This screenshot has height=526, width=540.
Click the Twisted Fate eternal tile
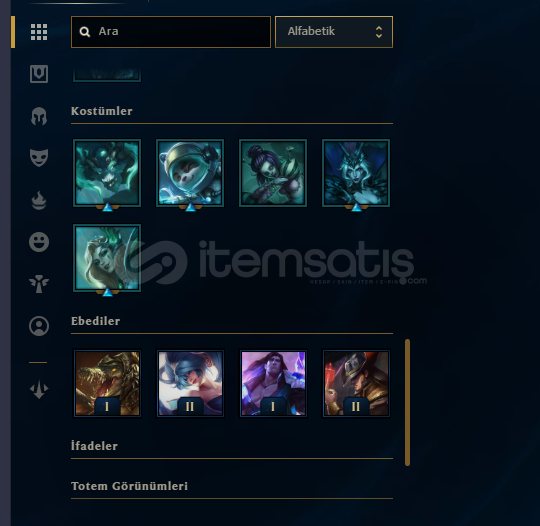(x=356, y=383)
